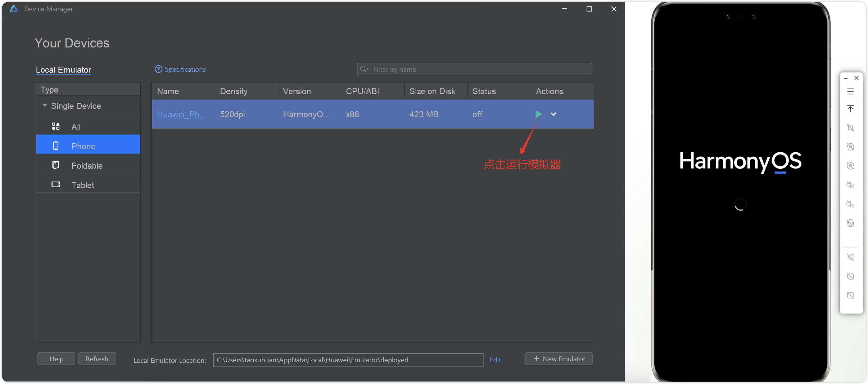Select the Tablet device type
Image resolution: width=868 pixels, height=384 pixels.
pyautogui.click(x=88, y=185)
